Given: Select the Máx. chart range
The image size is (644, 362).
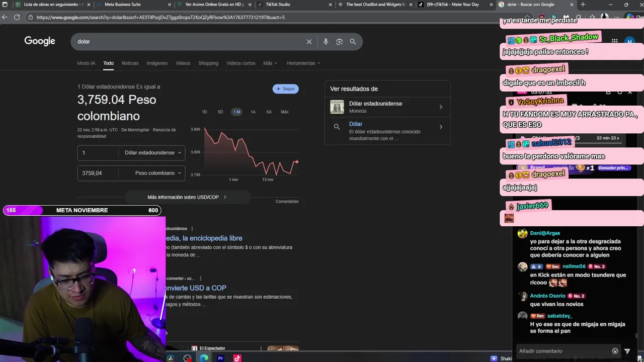Looking at the screenshot, I should click(285, 112).
